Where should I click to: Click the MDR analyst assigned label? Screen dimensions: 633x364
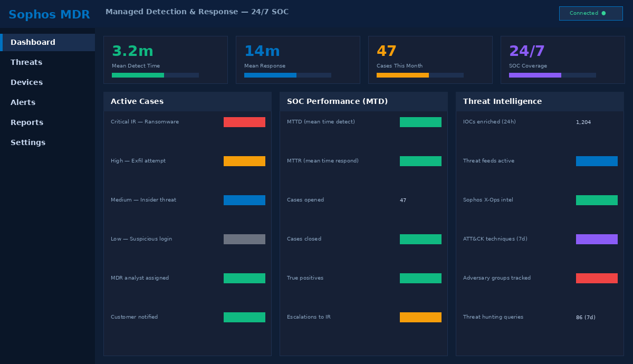click(x=140, y=278)
